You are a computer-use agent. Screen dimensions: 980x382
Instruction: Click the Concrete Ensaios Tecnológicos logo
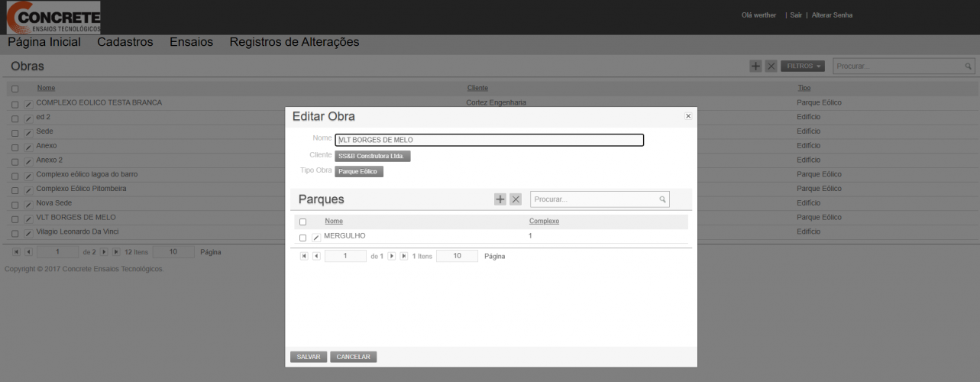tap(53, 18)
